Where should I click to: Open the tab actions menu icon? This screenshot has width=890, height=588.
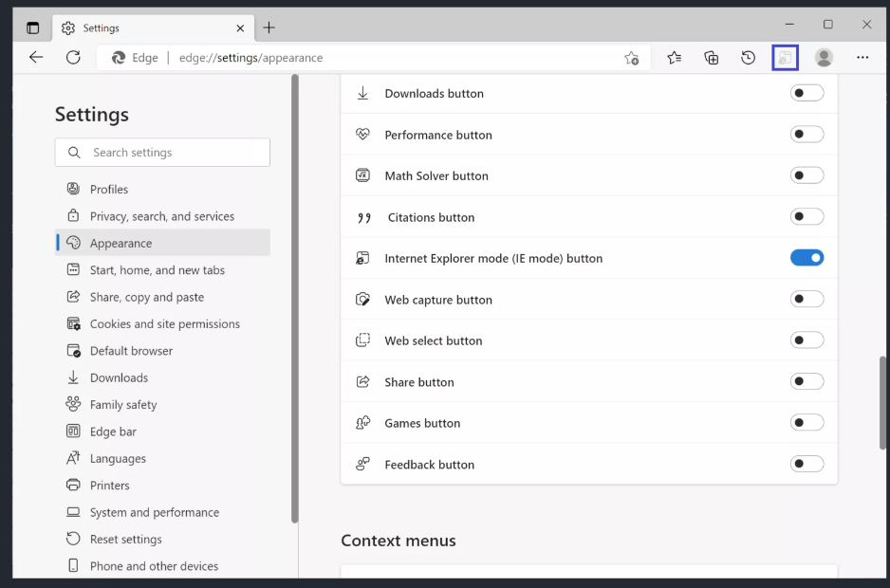pyautogui.click(x=33, y=28)
